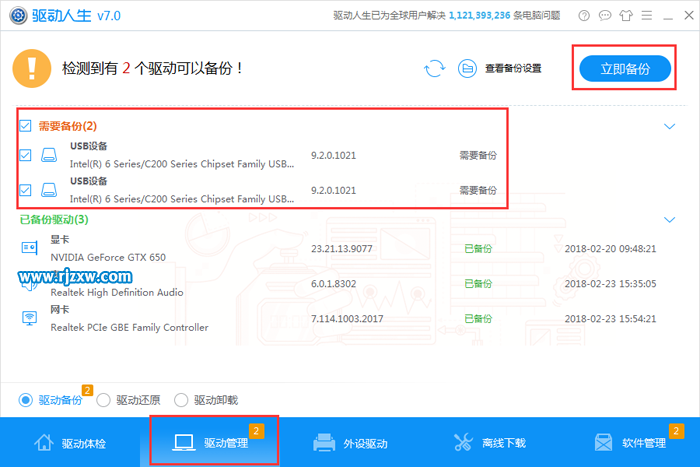Click version 23.21.13.9077
This screenshot has height=467, width=700.
[342, 249]
